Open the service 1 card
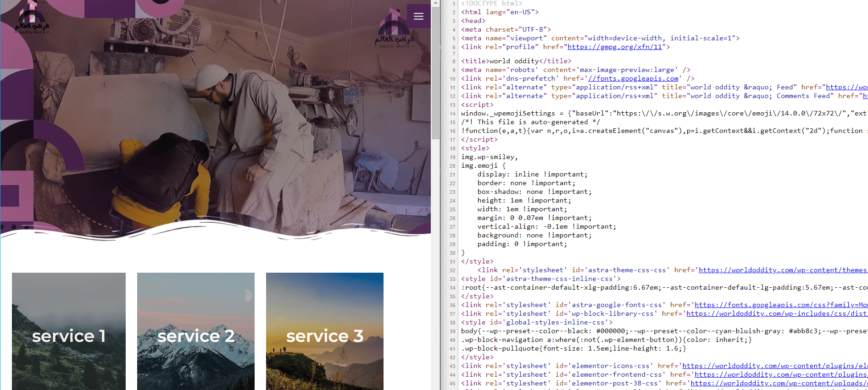This screenshot has height=390, width=868. tap(69, 331)
